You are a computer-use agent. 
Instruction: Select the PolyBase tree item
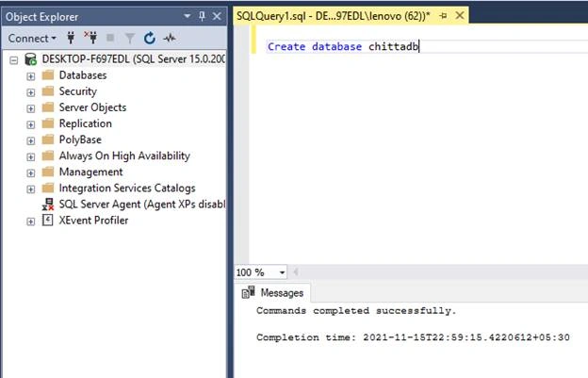tap(80, 140)
